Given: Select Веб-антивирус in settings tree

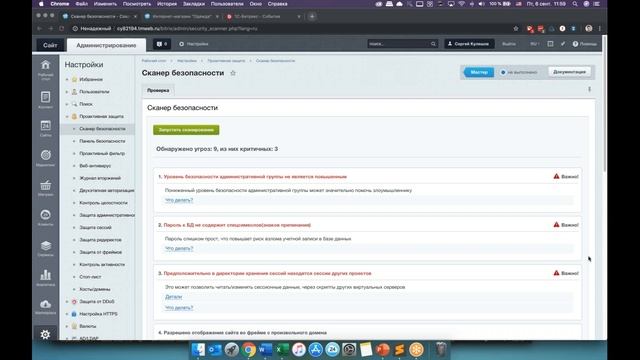Looking at the screenshot, I should pos(95,166).
